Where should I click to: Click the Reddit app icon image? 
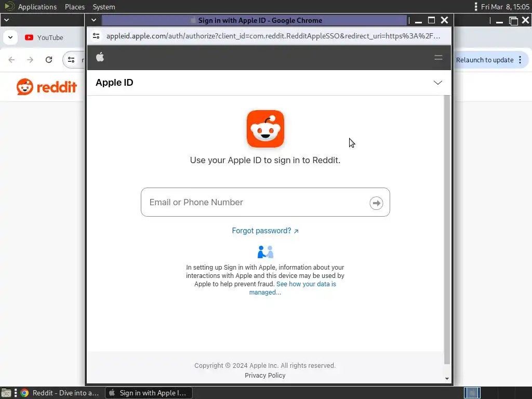pos(265,129)
